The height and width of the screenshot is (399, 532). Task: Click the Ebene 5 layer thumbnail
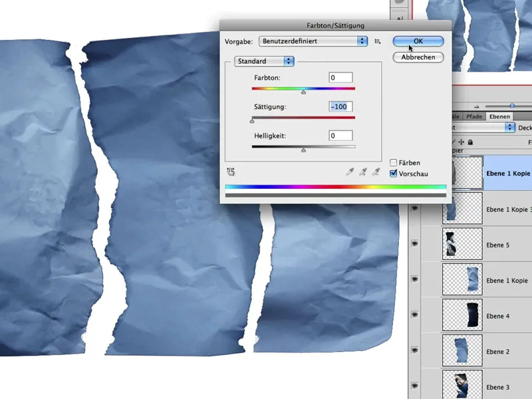click(462, 243)
